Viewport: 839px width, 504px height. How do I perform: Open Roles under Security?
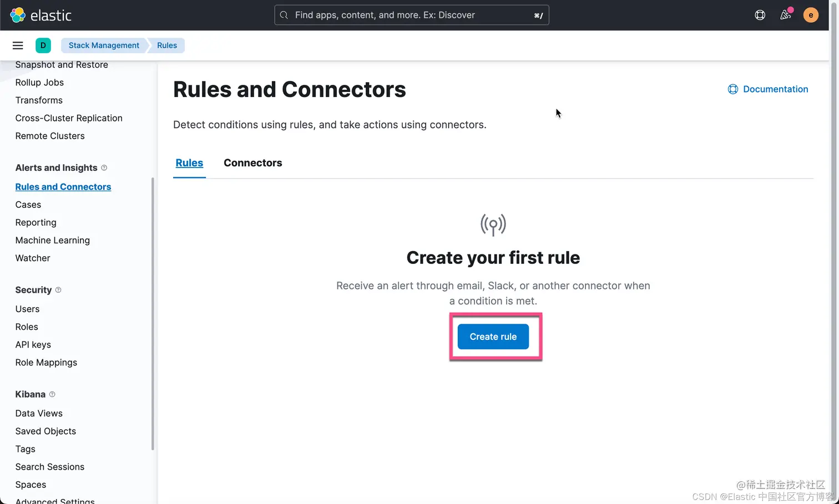pos(27,327)
